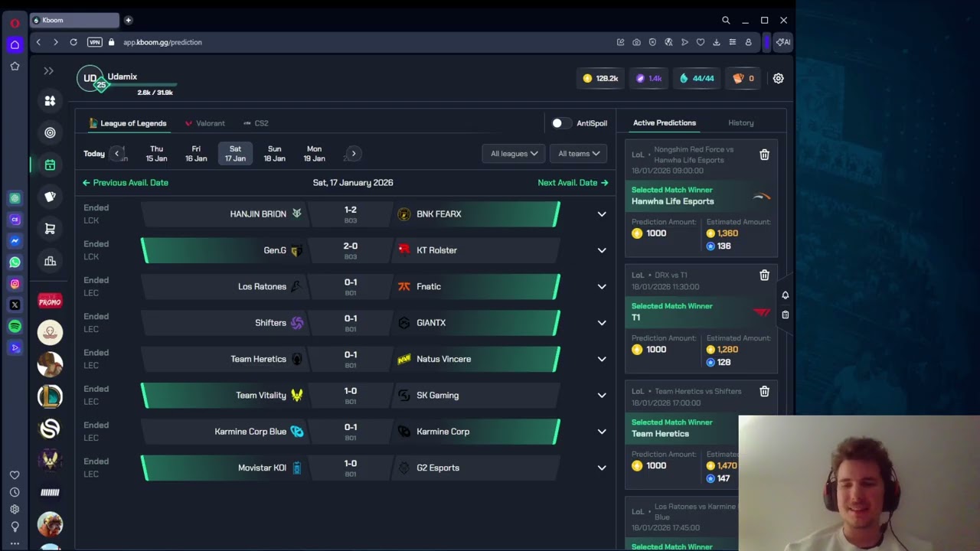Open the target icon in Kboom sidebar

tap(50, 132)
